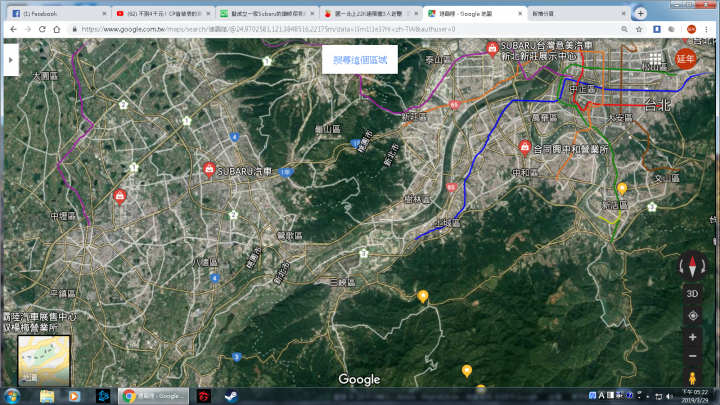Viewport: 720px width, 405px height.
Task: Open the media player taskbar icon
Action: click(x=74, y=396)
